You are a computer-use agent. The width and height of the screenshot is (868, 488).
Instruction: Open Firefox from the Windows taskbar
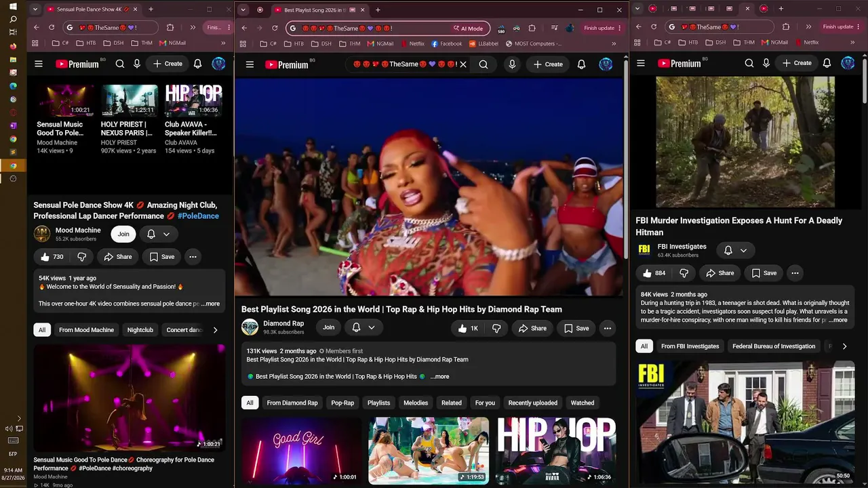pyautogui.click(x=13, y=46)
